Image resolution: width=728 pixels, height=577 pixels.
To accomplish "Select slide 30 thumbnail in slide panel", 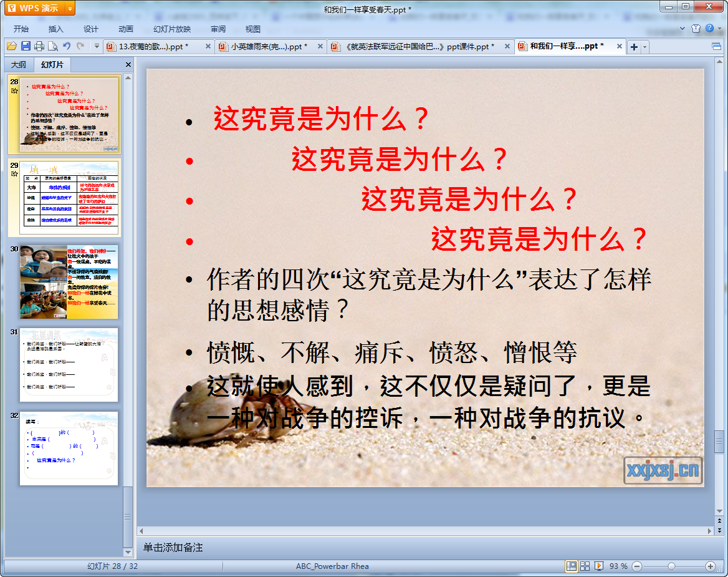I will pos(69,282).
